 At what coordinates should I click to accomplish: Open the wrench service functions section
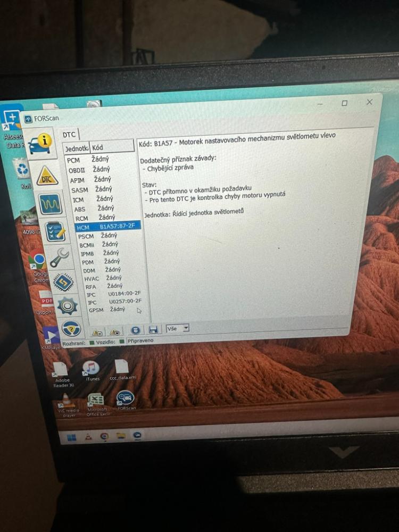click(x=60, y=257)
